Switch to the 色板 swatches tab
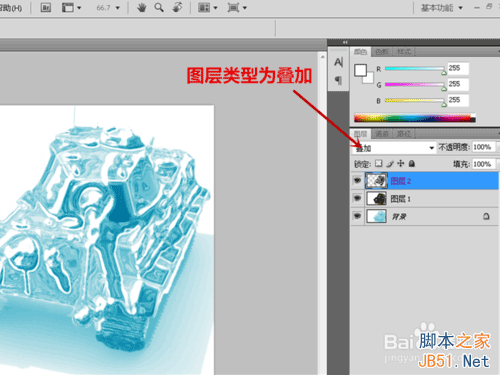500x375 pixels. click(382, 52)
